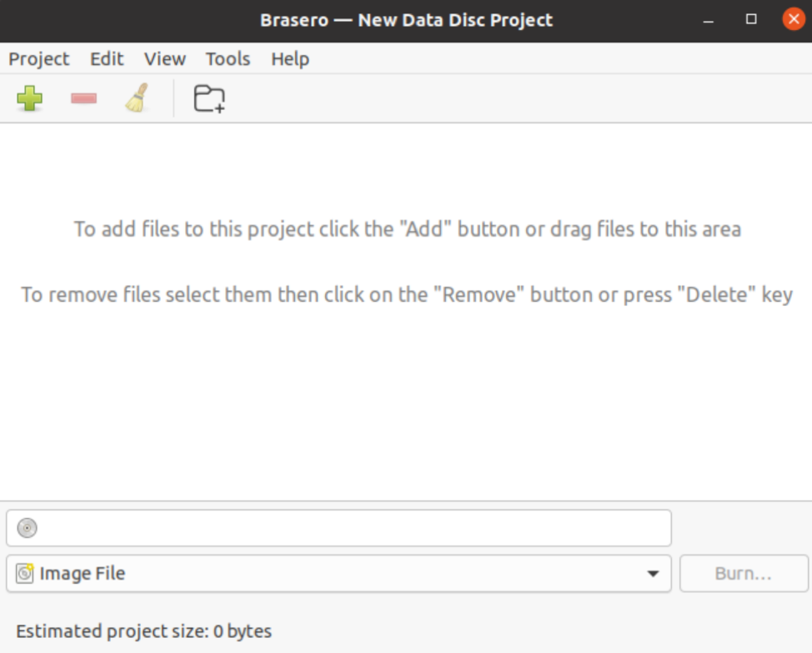
Task: Open the Edit menu
Action: [x=107, y=59]
